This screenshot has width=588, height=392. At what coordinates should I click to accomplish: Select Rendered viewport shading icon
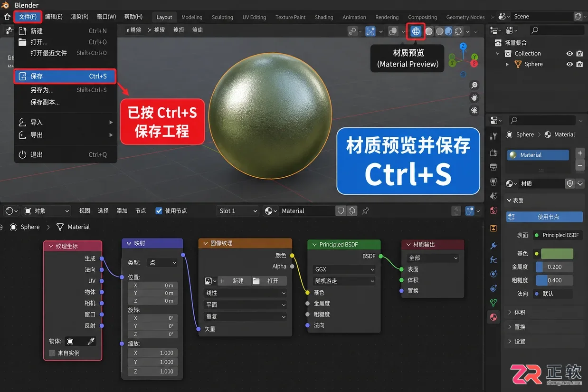coord(458,31)
